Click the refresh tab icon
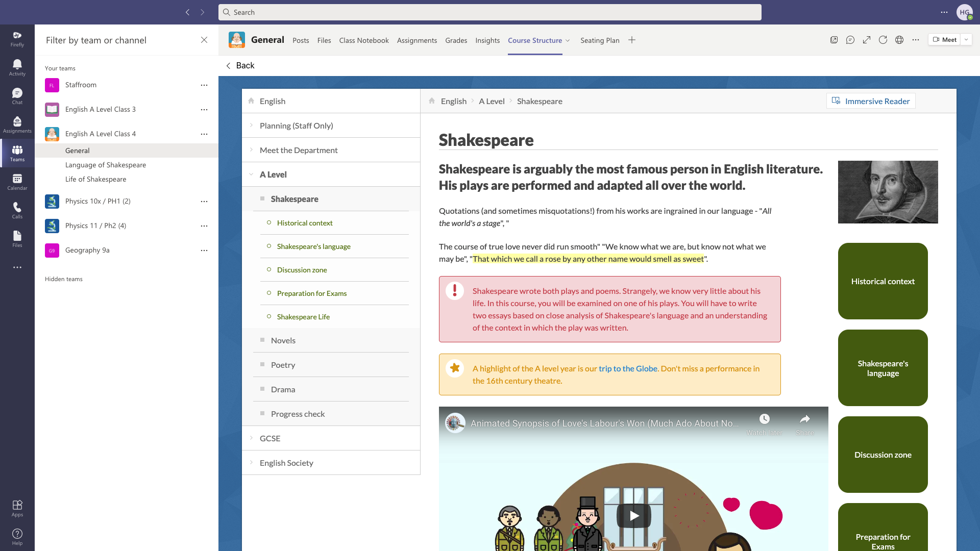 [883, 40]
